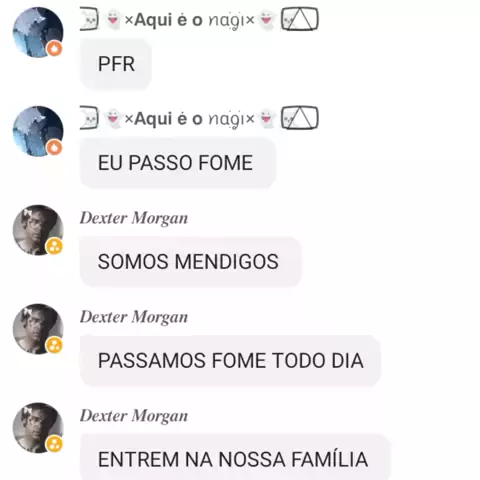Tap the orange flame badge on first avatar
The image size is (480, 480).
54,49
